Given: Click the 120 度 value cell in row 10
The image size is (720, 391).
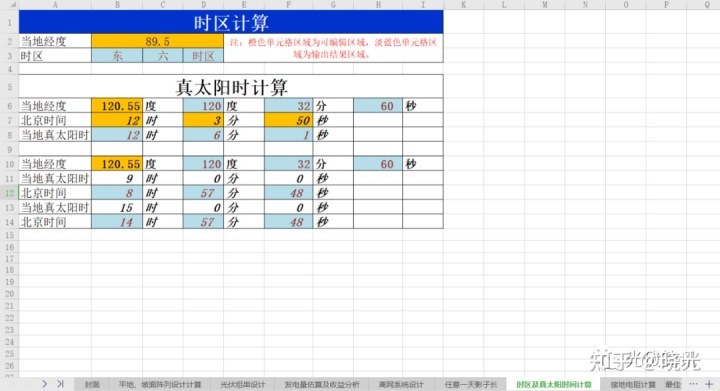Looking at the screenshot, I should 203,164.
